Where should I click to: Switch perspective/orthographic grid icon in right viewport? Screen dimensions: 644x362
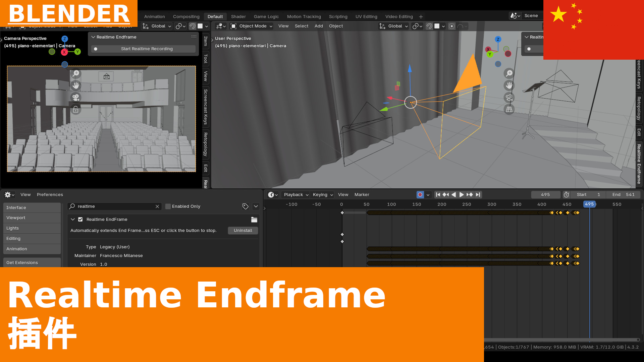509,110
